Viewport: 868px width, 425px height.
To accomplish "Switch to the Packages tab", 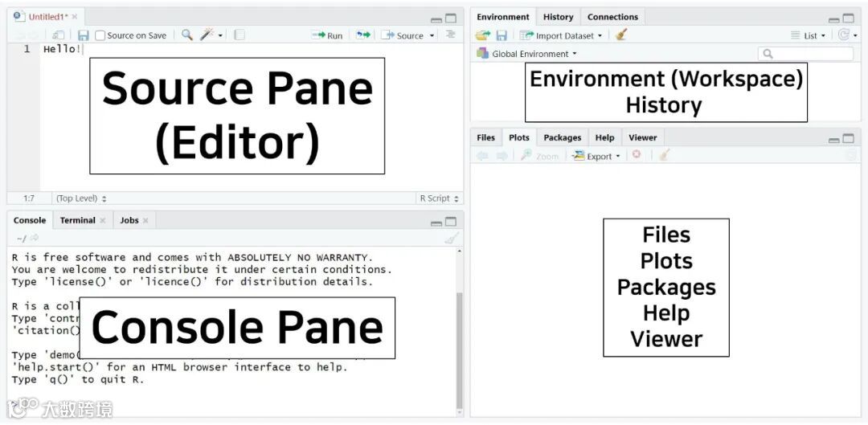I will (563, 137).
